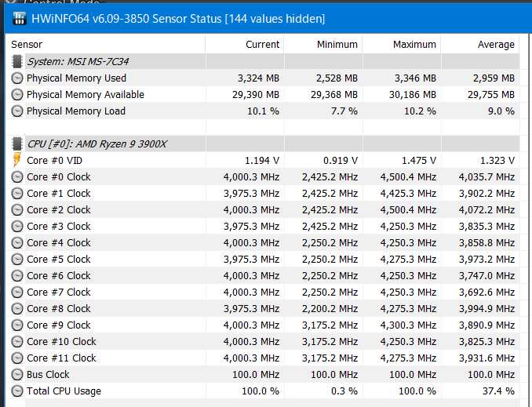Click the 4,072.2 MHz average for Core #2
This screenshot has width=532, height=407.
click(x=486, y=210)
